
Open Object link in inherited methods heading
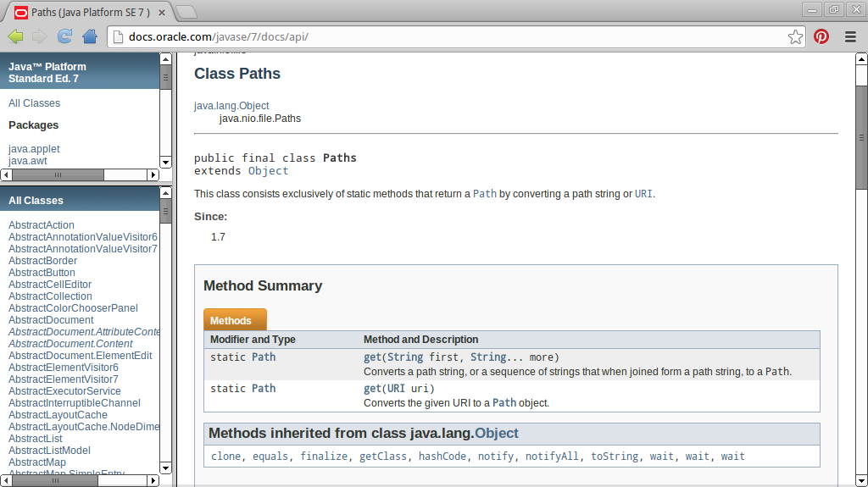pyautogui.click(x=497, y=434)
